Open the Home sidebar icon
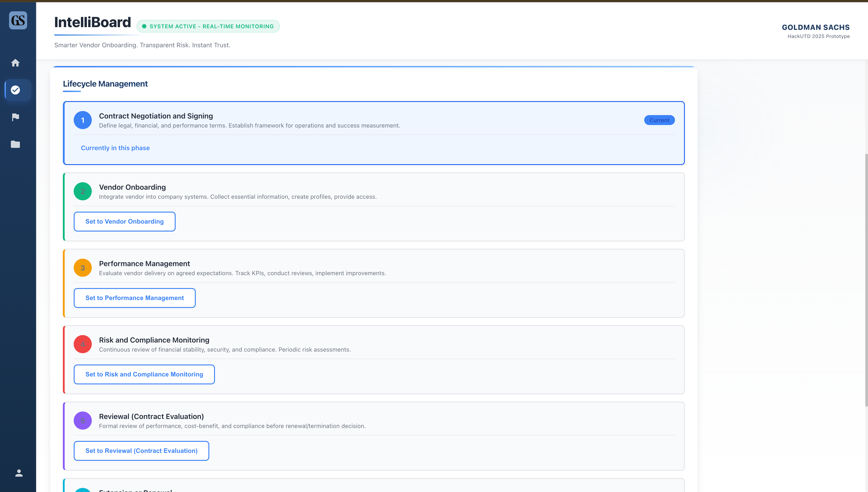 pyautogui.click(x=15, y=63)
